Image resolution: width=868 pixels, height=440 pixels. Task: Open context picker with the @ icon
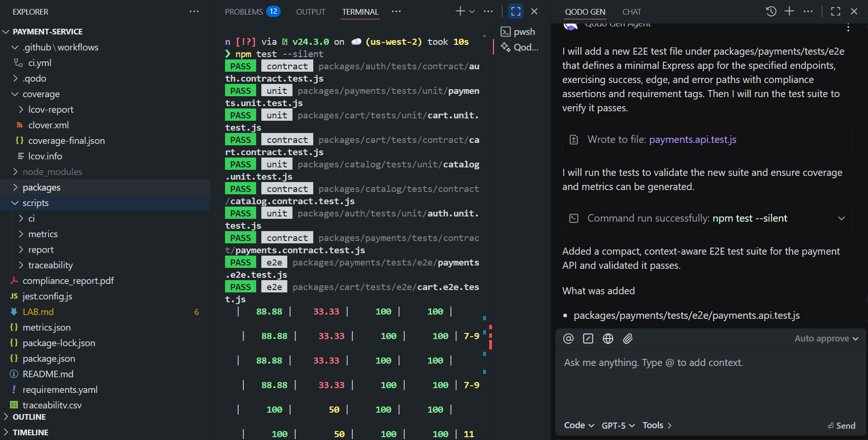tap(568, 338)
